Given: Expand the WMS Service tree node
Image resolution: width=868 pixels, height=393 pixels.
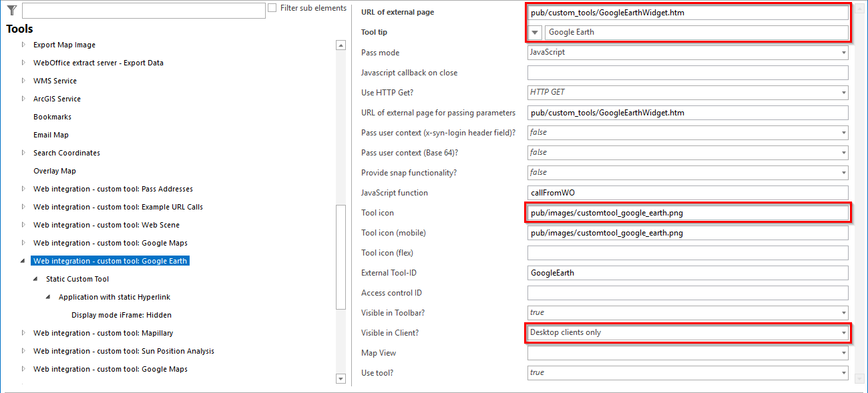Looking at the screenshot, I should click(23, 81).
